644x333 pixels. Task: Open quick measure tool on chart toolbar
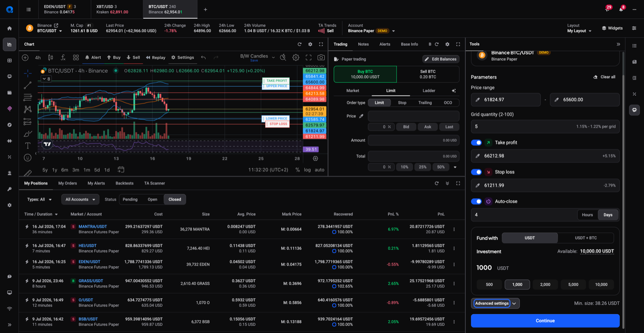283,57
